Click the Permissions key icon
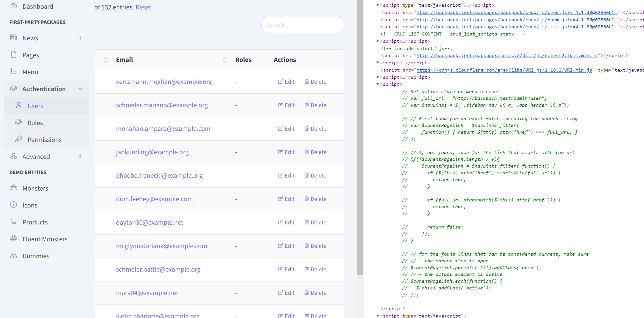Image resolution: width=644 pixels, height=318 pixels. click(x=19, y=139)
